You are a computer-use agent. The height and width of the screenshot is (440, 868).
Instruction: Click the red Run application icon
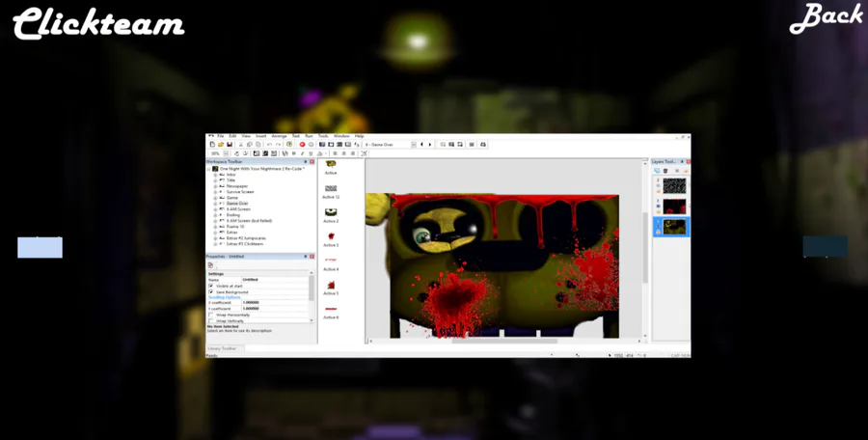(302, 144)
